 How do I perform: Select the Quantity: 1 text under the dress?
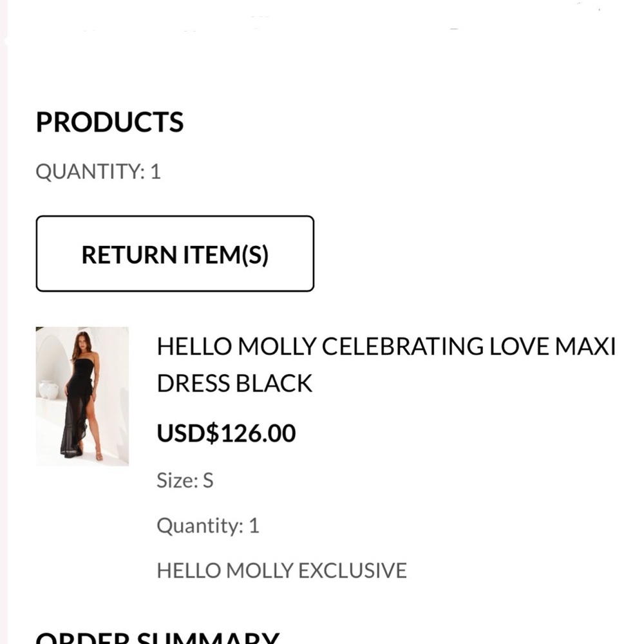tap(207, 525)
